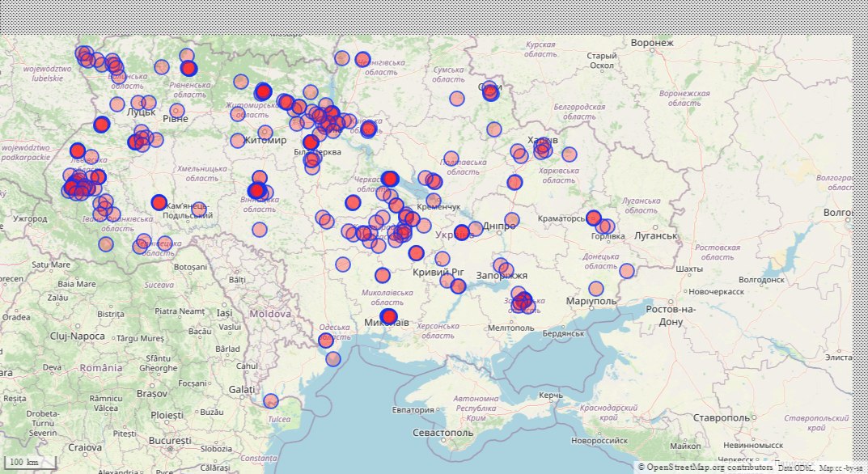Select the marker on Житомир city label
The height and width of the screenshot is (474, 868).
265,133
